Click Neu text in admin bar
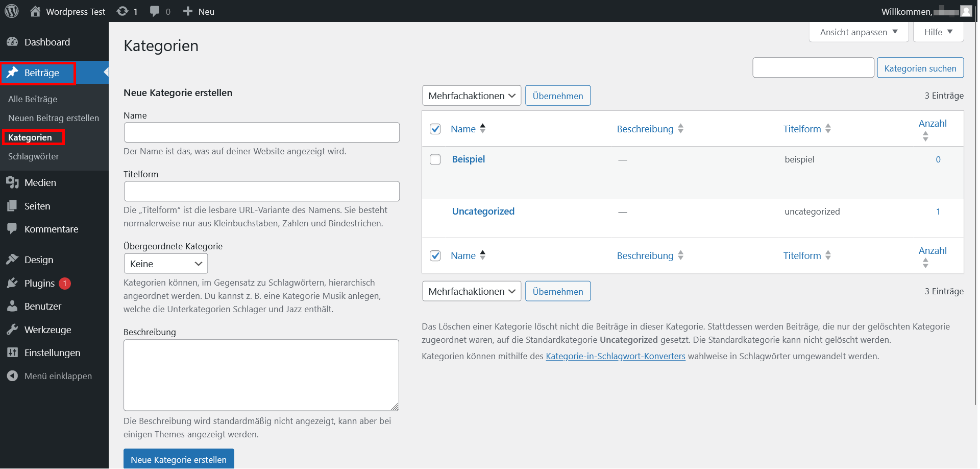 click(x=206, y=11)
